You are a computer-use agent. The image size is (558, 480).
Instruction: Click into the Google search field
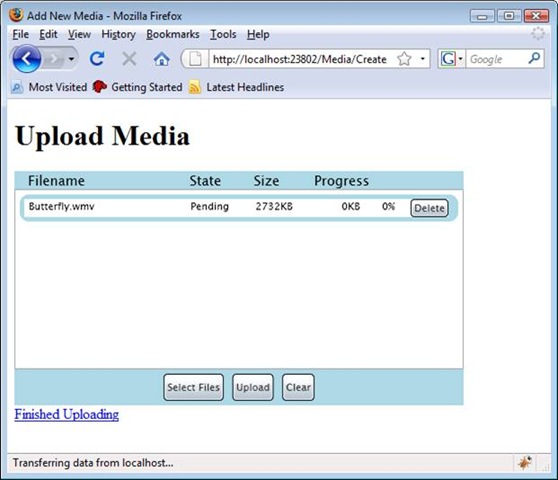click(497, 59)
